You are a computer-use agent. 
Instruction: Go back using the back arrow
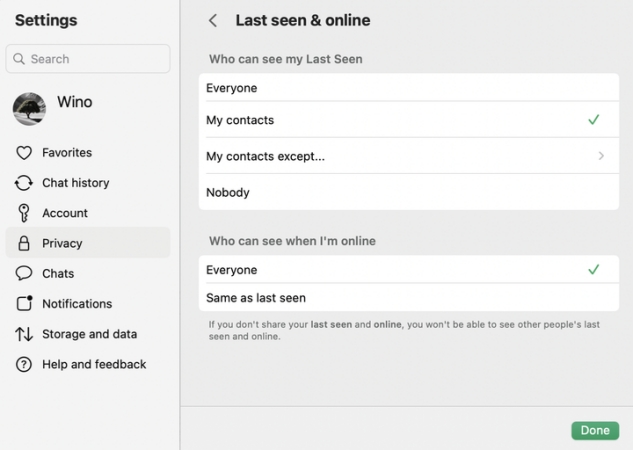212,20
